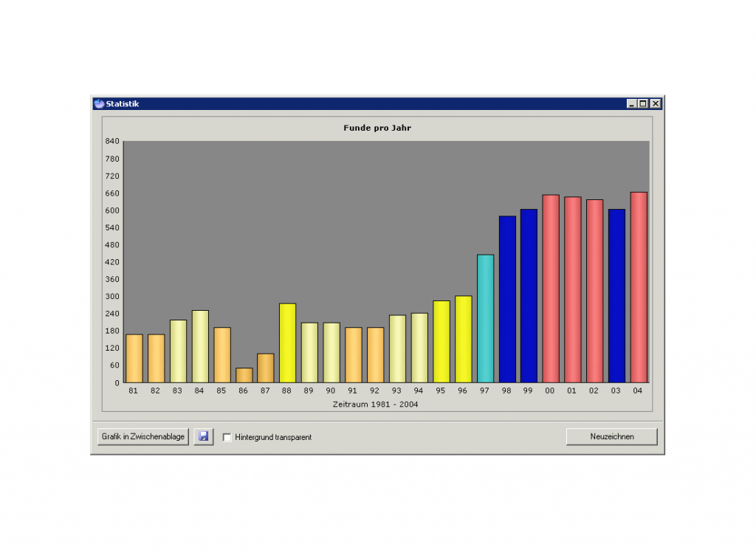Click the blue bar for year 98

pyautogui.click(x=507, y=299)
